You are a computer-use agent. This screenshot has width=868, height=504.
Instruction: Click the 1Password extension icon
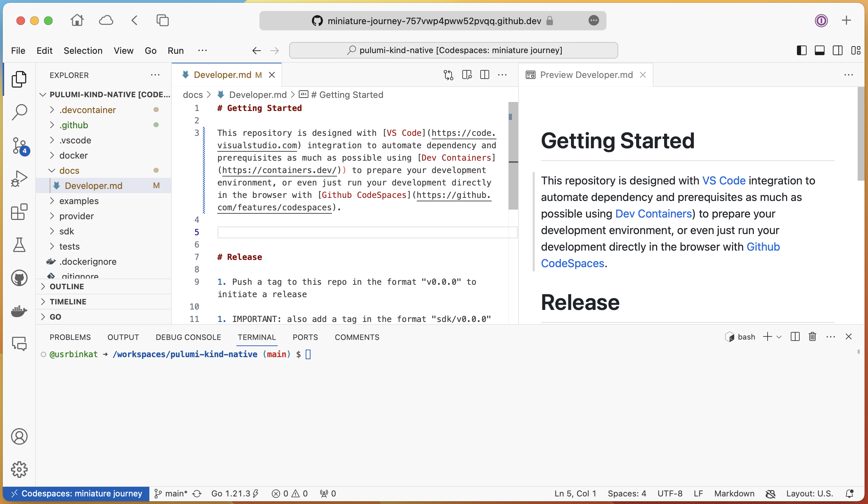point(821,20)
